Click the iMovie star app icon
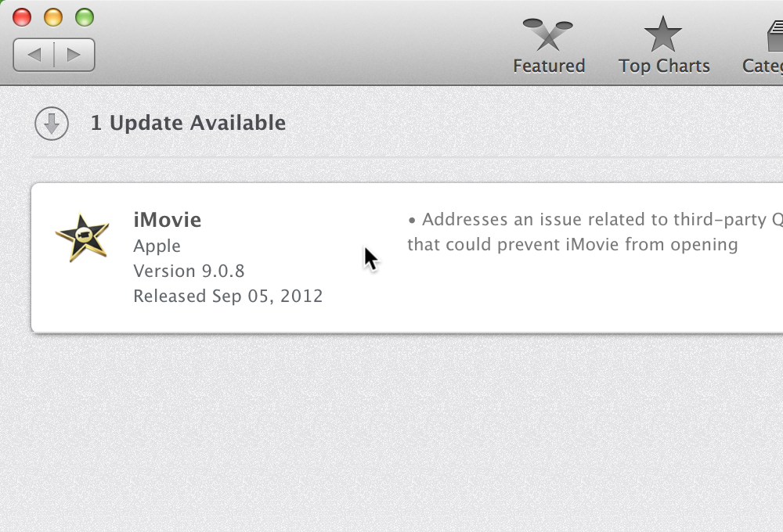Viewport: 783px width, 532px height. (82, 238)
